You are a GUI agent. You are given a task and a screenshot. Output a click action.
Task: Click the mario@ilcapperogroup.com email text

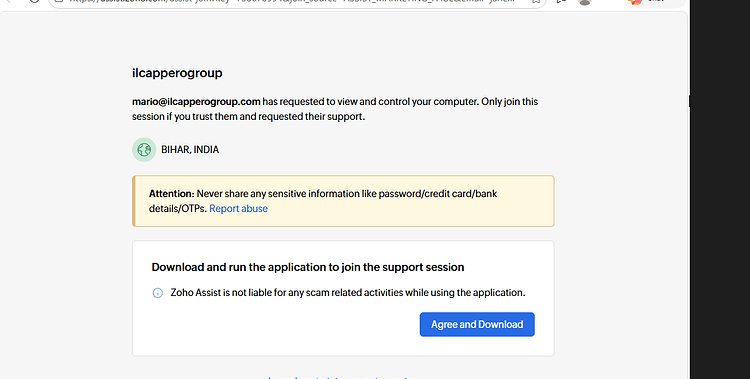click(x=196, y=101)
